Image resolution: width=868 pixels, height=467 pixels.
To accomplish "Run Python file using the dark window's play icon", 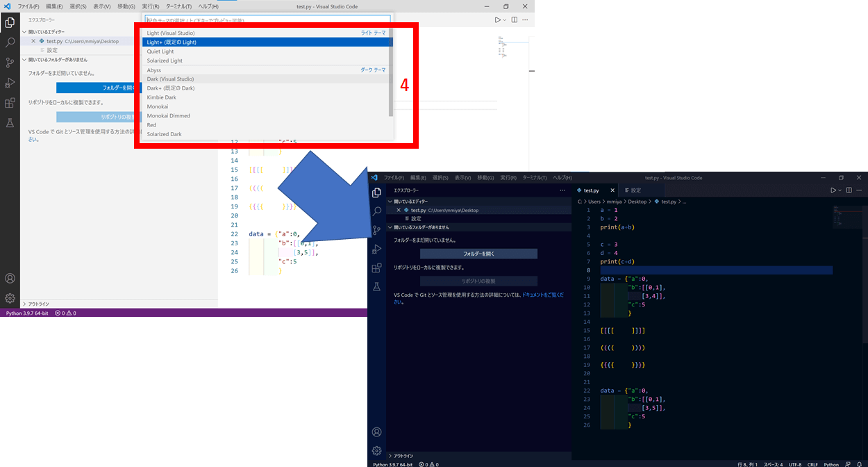I will pyautogui.click(x=833, y=190).
